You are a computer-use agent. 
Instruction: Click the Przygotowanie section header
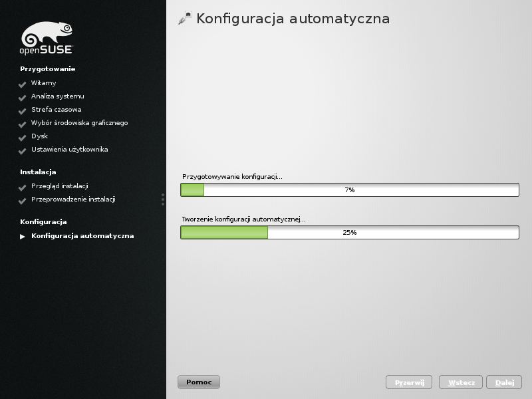(47, 68)
